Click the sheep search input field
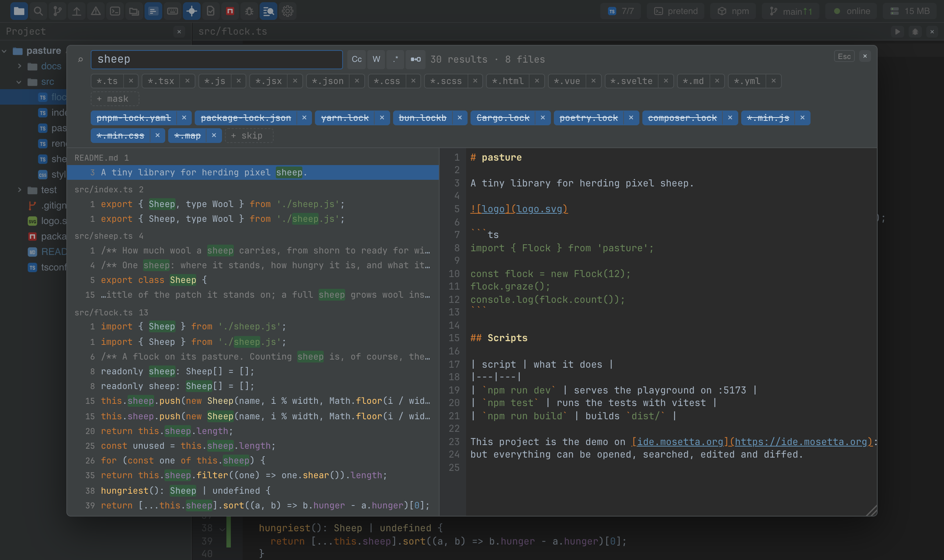The width and height of the screenshot is (944, 560). (217, 59)
